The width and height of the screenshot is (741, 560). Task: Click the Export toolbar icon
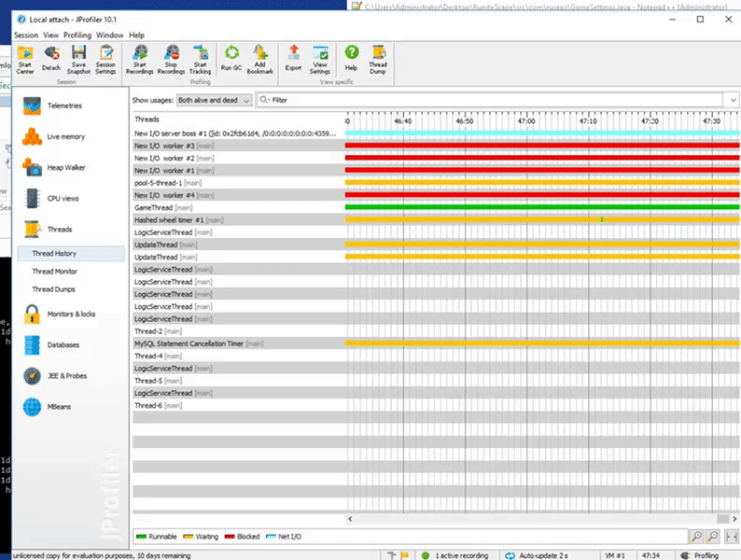(x=293, y=60)
